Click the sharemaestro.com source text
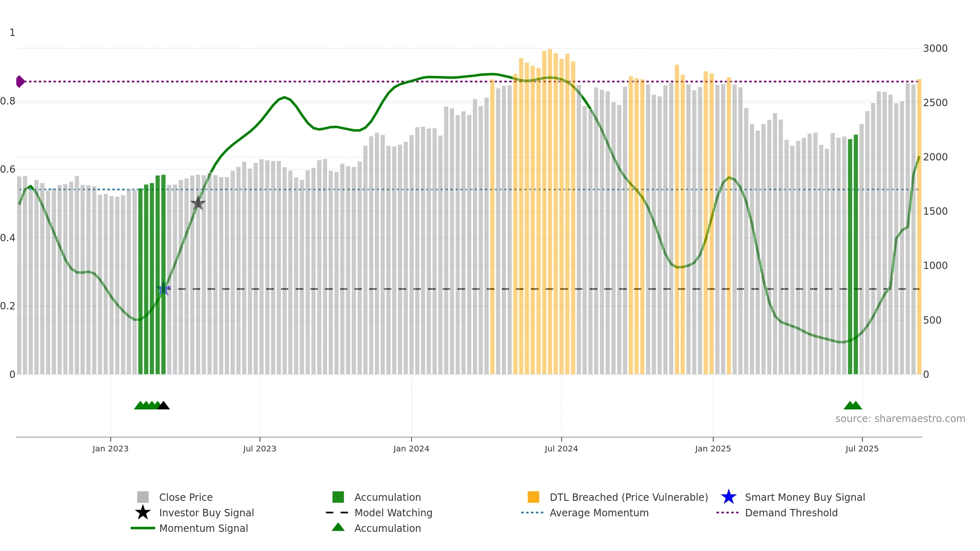The height and width of the screenshot is (551, 980). 900,419
